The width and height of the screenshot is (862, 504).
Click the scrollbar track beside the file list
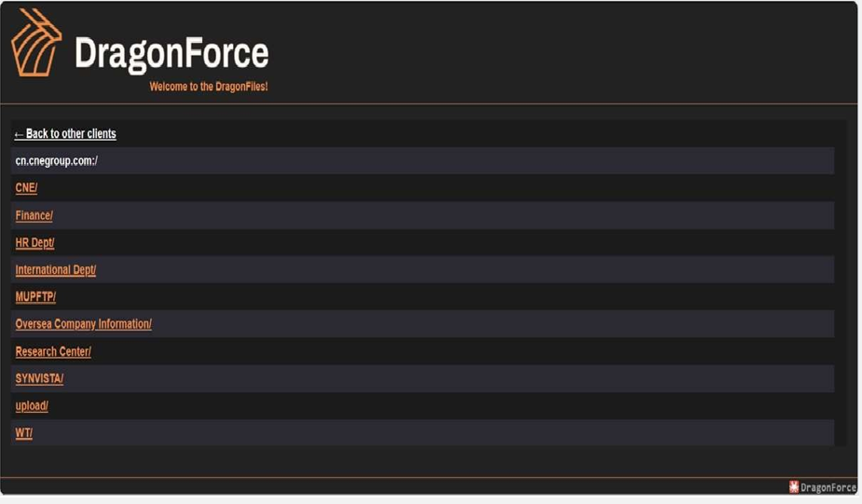pyautogui.click(x=841, y=279)
